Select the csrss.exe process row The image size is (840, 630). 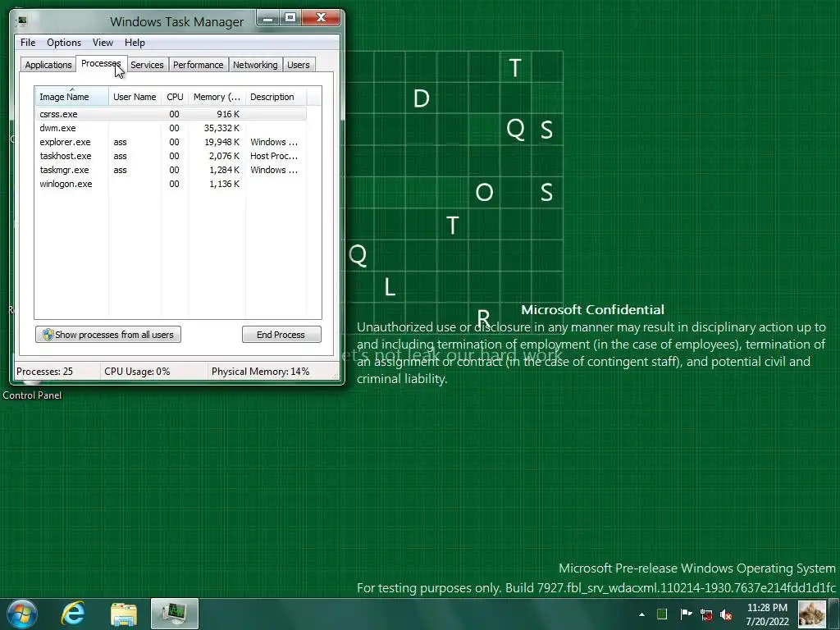(171, 114)
